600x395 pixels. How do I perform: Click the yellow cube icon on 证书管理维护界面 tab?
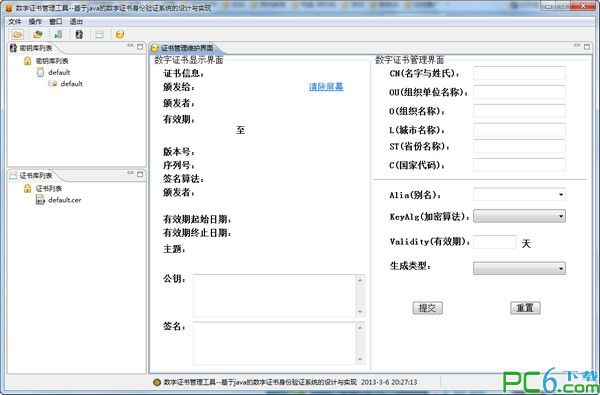155,48
